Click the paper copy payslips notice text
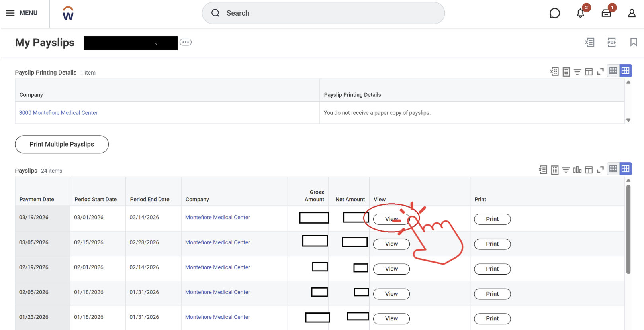 coord(377,113)
